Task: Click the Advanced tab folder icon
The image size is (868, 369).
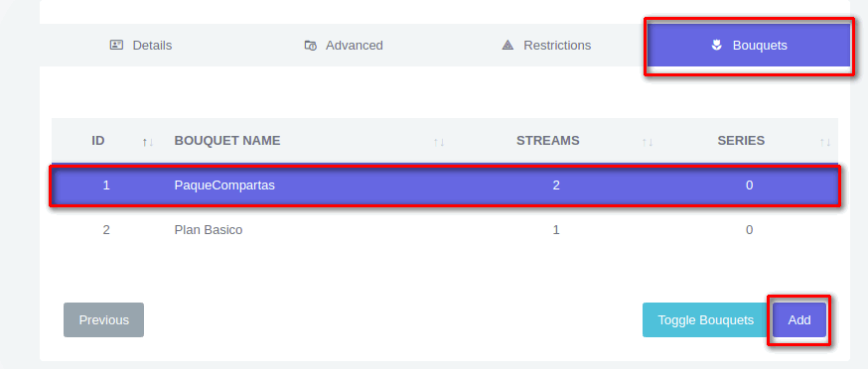Action: [x=311, y=46]
